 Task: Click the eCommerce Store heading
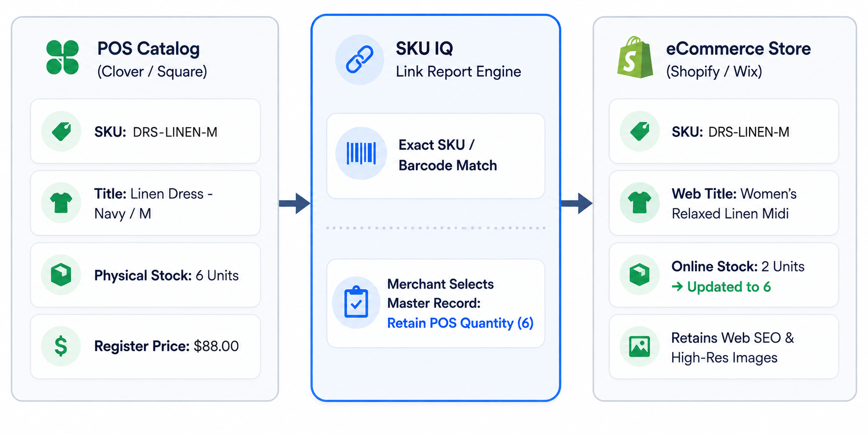click(x=738, y=48)
